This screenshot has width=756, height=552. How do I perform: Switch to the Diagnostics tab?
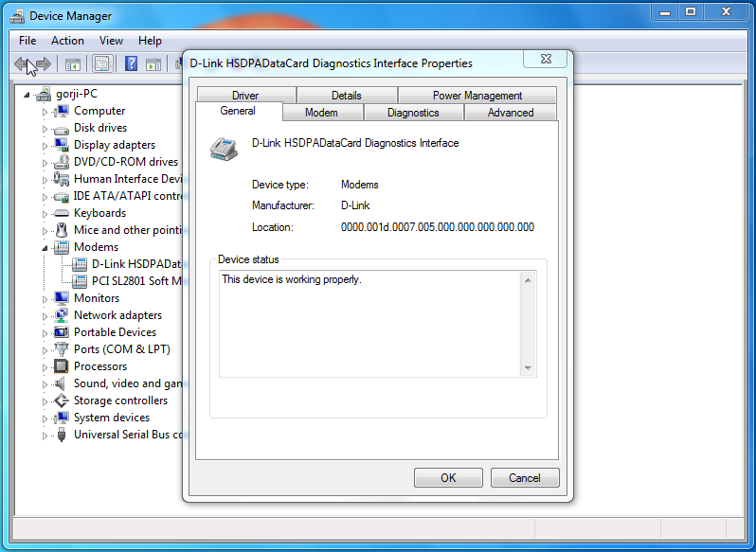[413, 113]
